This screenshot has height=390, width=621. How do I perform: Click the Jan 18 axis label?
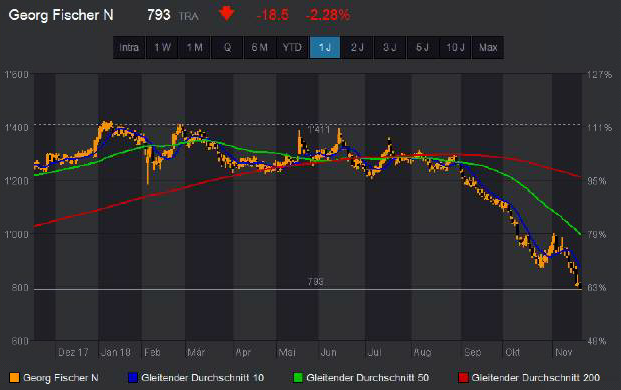click(116, 352)
